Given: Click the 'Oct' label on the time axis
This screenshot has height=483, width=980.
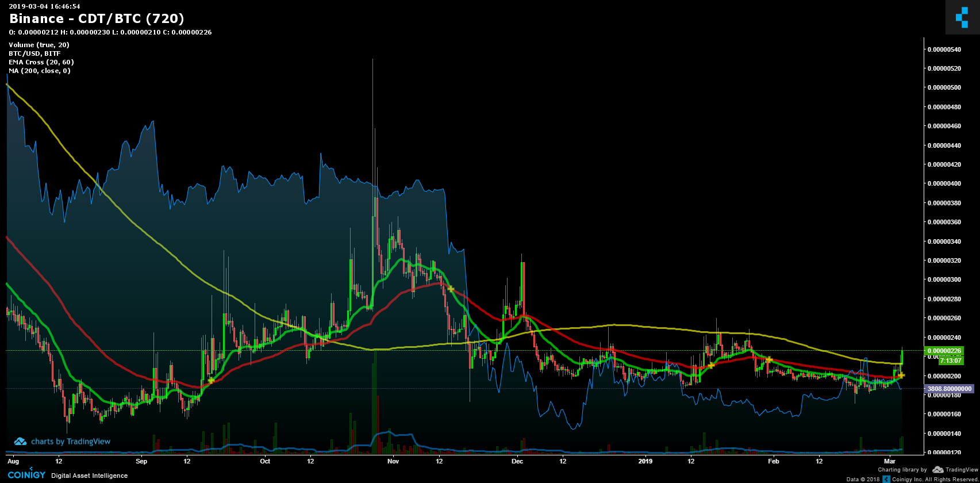Looking at the screenshot, I should [x=265, y=461].
